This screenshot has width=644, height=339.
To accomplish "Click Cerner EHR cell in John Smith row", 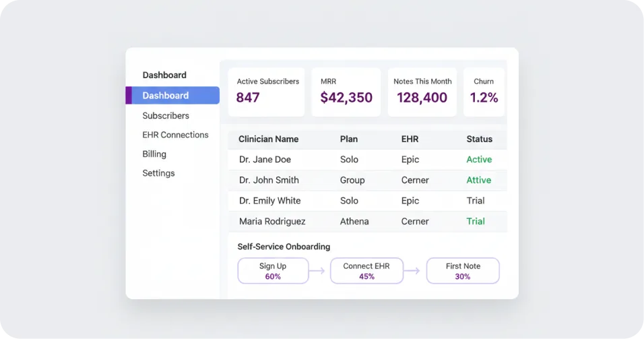I will [415, 180].
